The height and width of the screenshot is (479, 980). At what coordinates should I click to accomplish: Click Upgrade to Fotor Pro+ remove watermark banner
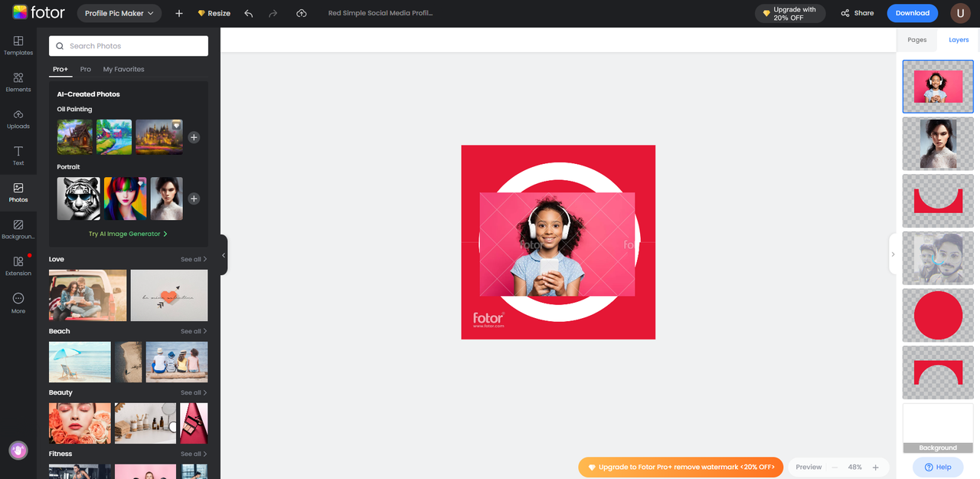681,467
